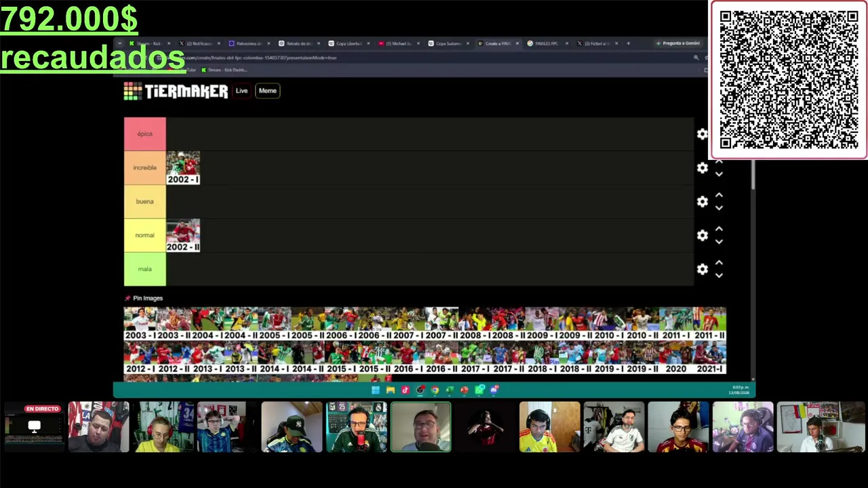Switch to the Michael Jackson YouTube tab
Screen dimensions: 868x488
pyautogui.click(x=399, y=43)
